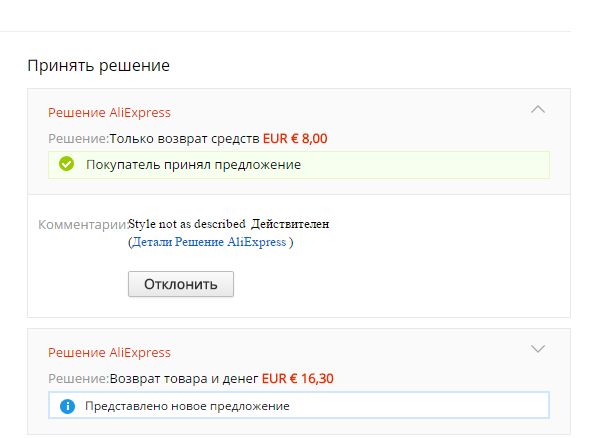Click the Принять решение page heading
The height and width of the screenshot is (438, 601).
coord(99,66)
